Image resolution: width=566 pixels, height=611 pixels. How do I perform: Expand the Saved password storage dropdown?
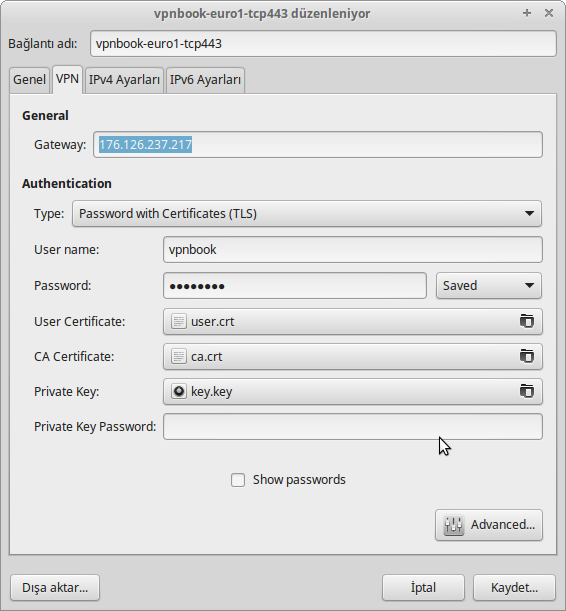(488, 286)
